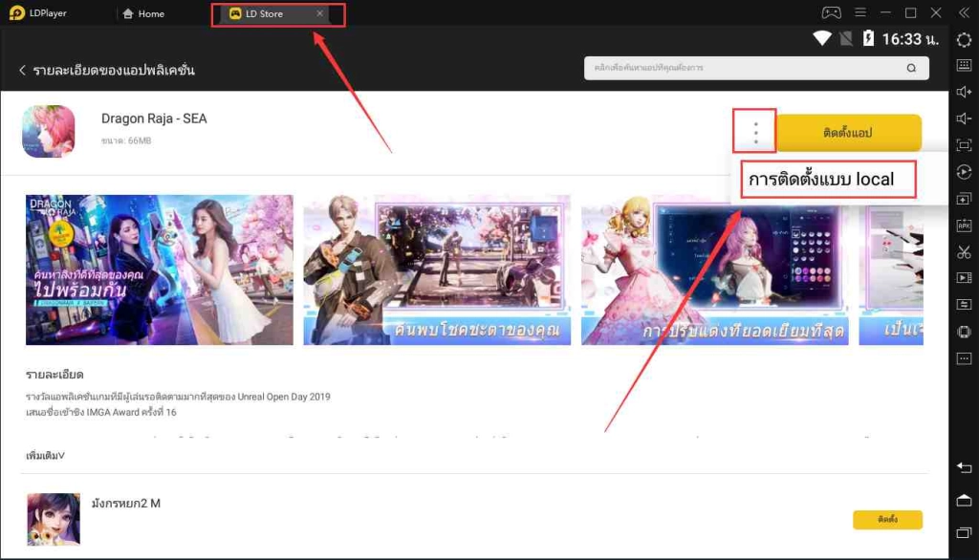Click the รายละเอียด section heading
This screenshot has width=979, height=560.
[54, 375]
